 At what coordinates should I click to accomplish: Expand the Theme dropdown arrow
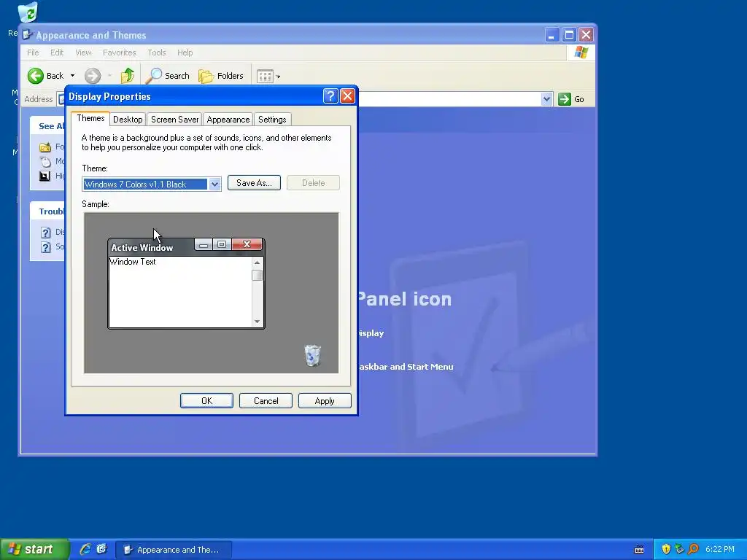point(215,184)
